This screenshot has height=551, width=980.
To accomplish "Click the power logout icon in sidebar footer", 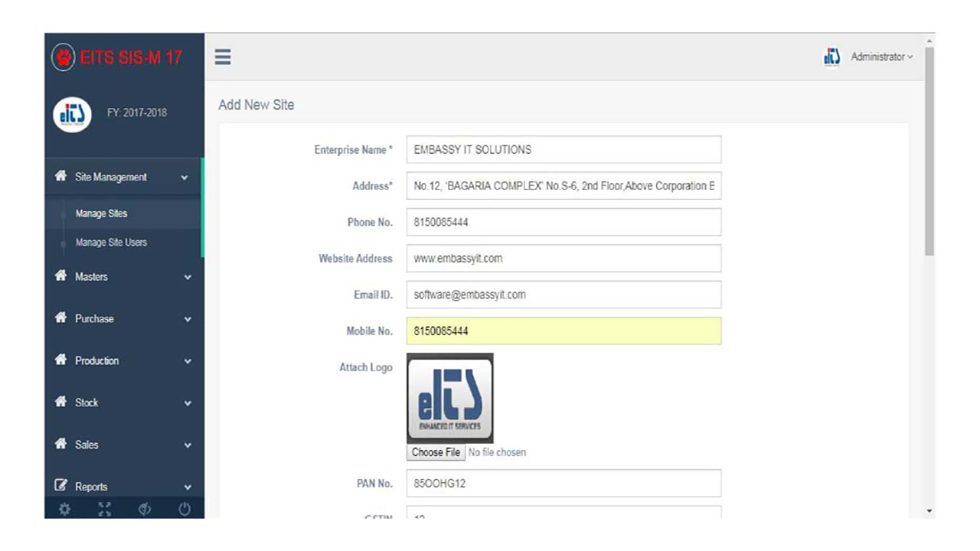I will tap(184, 509).
